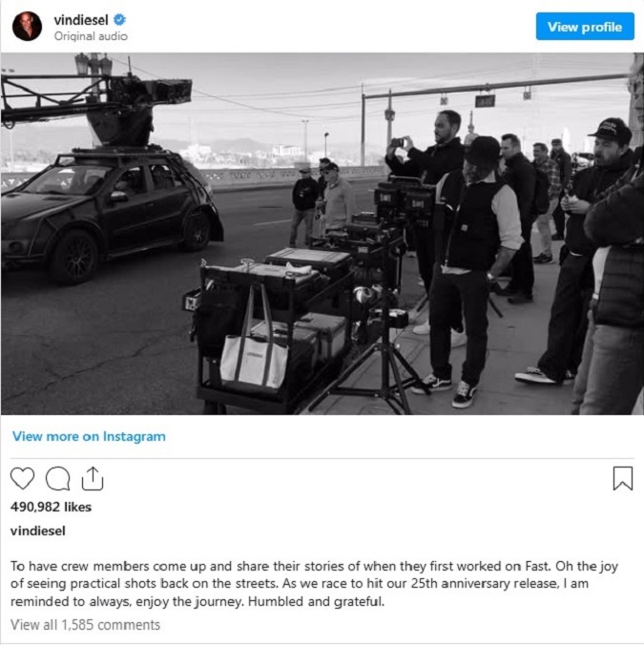The image size is (644, 645).
Task: View all 1,585 comments
Action: 85,625
